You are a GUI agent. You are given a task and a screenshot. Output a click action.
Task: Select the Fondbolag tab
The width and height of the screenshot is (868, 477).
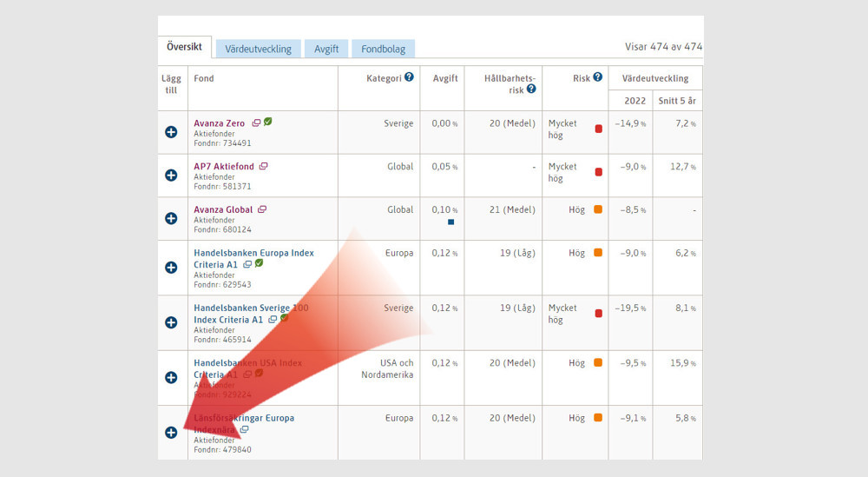(x=383, y=49)
